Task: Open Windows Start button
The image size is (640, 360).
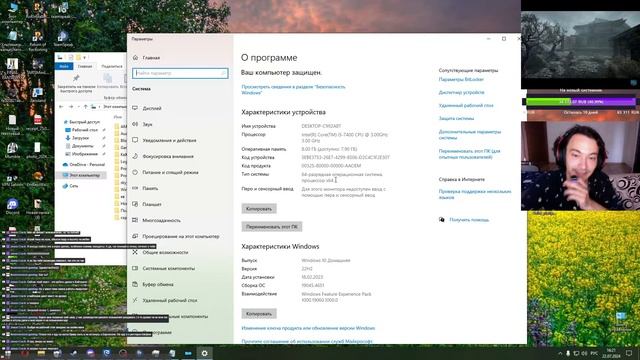Action: 7,353
